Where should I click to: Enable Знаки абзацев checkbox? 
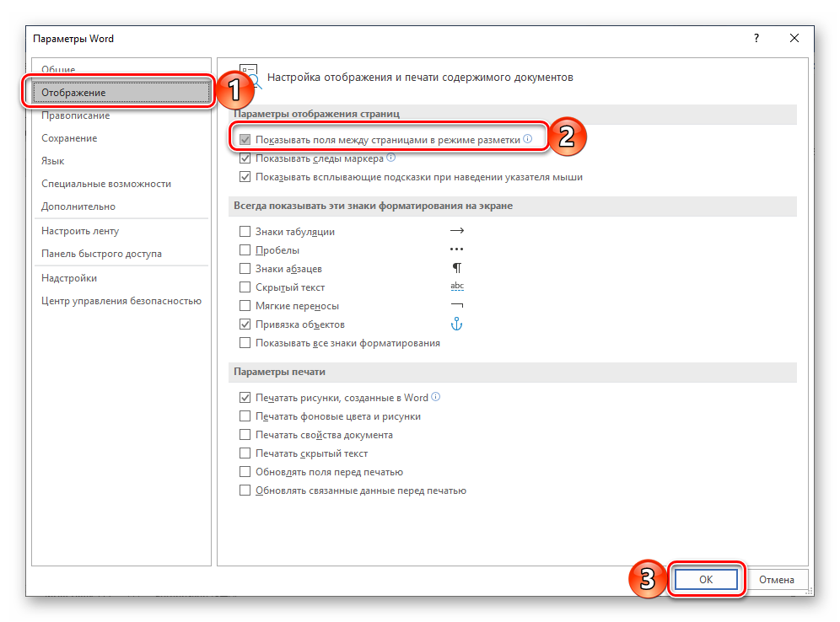(x=245, y=269)
